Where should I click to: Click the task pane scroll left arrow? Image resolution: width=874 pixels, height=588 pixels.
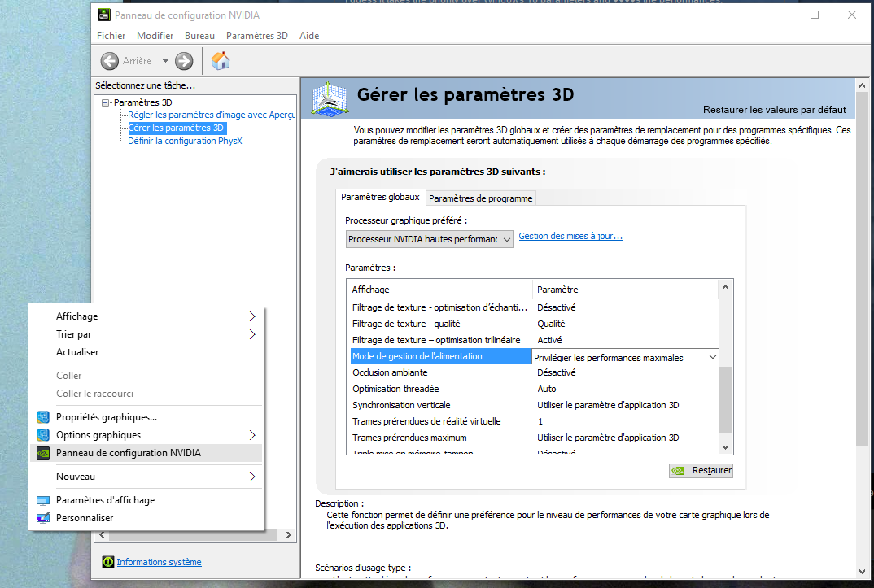pos(102,534)
